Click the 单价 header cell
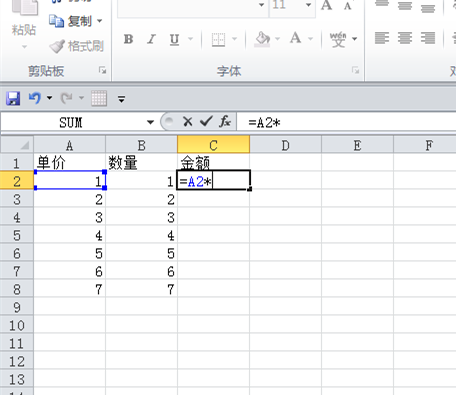This screenshot has width=456, height=395. (x=69, y=163)
